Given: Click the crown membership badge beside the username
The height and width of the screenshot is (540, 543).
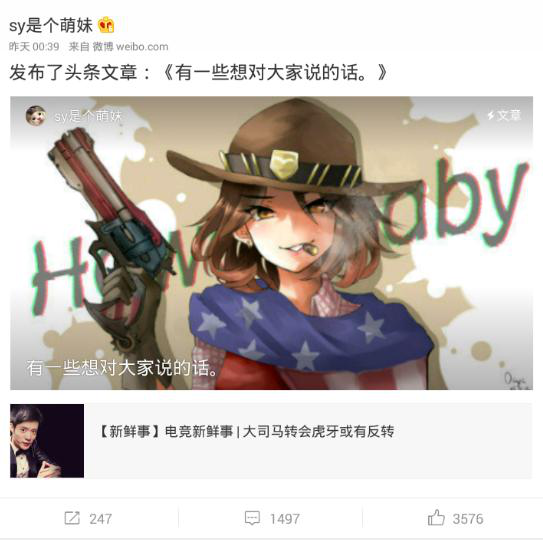Looking at the screenshot, I should (x=106, y=25).
